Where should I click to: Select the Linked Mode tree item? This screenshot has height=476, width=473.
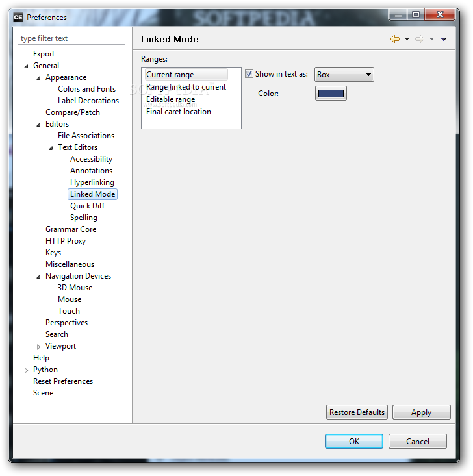[92, 194]
